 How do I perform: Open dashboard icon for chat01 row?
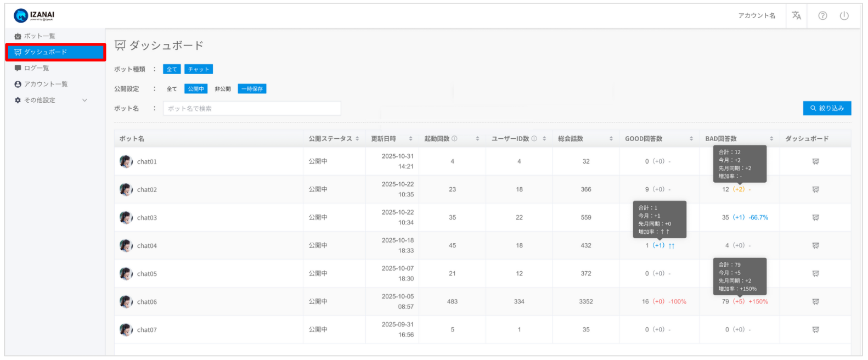point(815,161)
